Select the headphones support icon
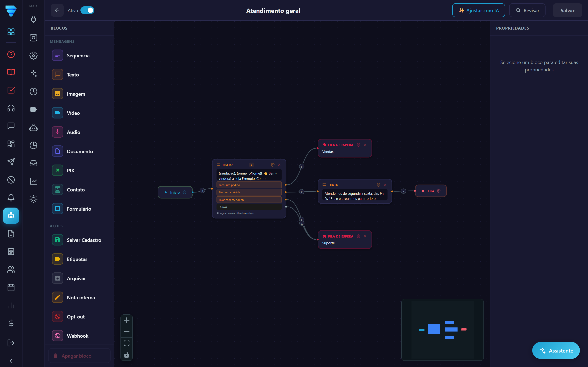Image resolution: width=588 pixels, height=367 pixels. click(x=11, y=108)
